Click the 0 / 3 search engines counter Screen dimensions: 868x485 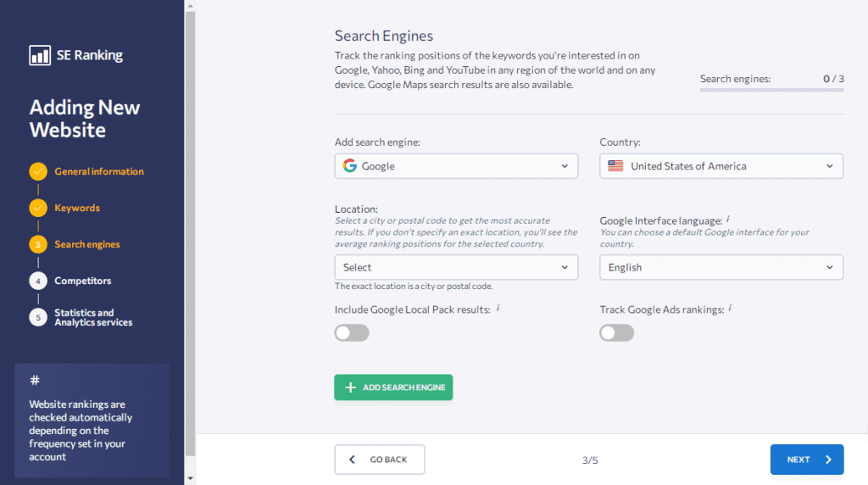coord(834,79)
